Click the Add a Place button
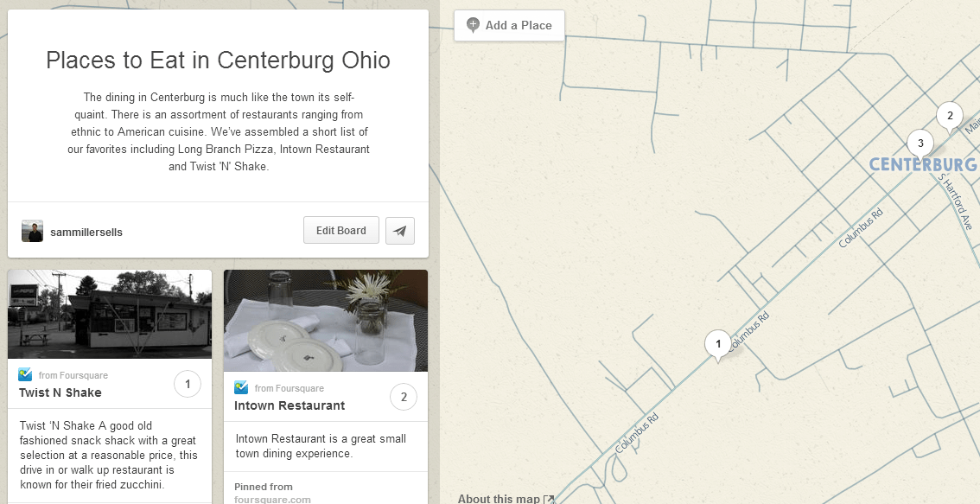 click(509, 25)
